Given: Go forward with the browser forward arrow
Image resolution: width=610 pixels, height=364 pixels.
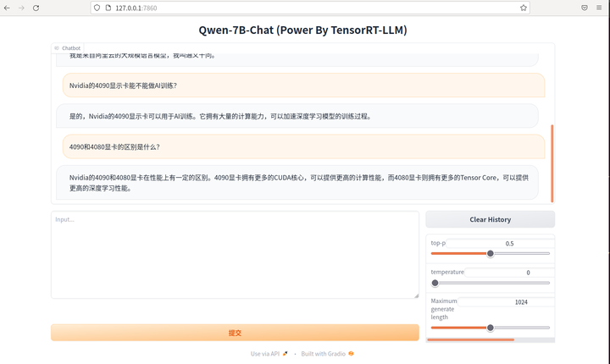Looking at the screenshot, I should pyautogui.click(x=21, y=8).
